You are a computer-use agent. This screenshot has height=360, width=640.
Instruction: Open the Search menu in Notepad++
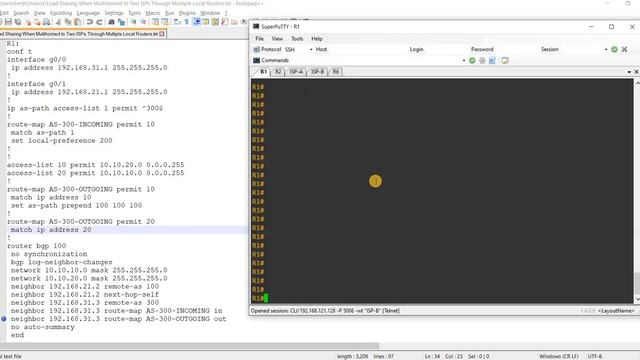pyautogui.click(x=21, y=13)
